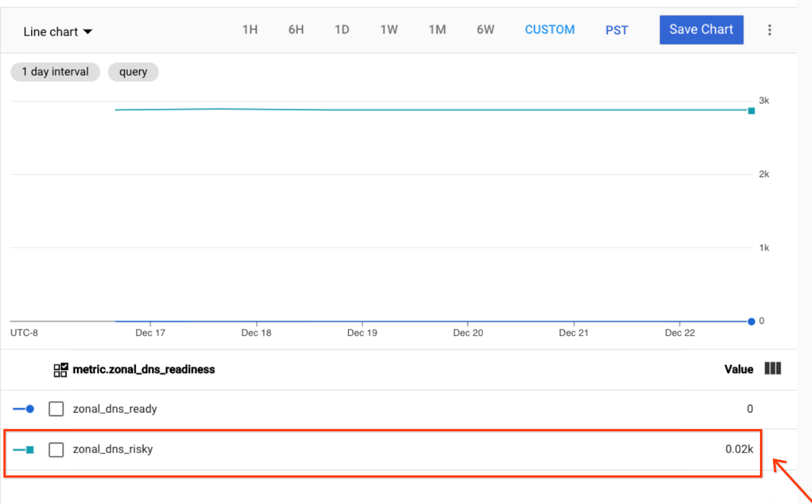812x504 pixels.
Task: Switch to the CUSTOM time range
Action: [550, 29]
